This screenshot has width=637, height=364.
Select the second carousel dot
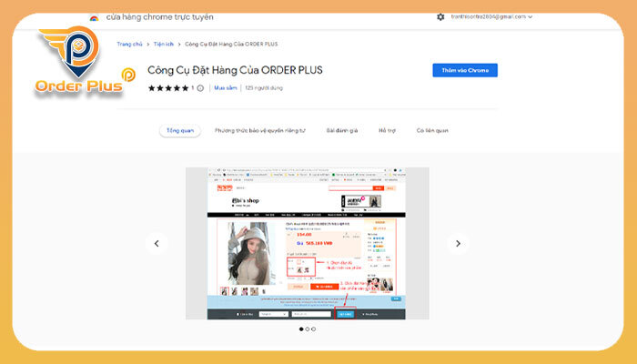pos(308,329)
